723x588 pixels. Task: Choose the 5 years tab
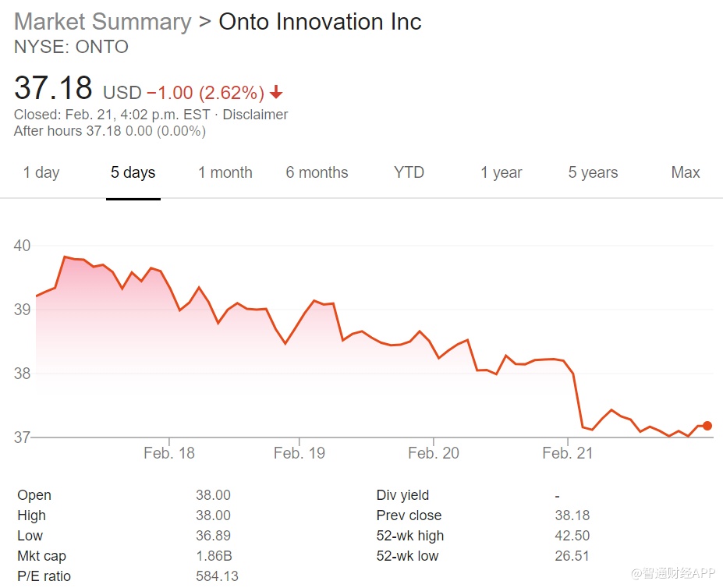(593, 173)
